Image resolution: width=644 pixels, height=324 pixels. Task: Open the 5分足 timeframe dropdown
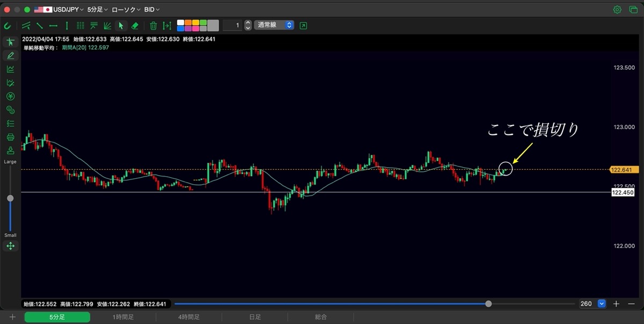pos(98,10)
